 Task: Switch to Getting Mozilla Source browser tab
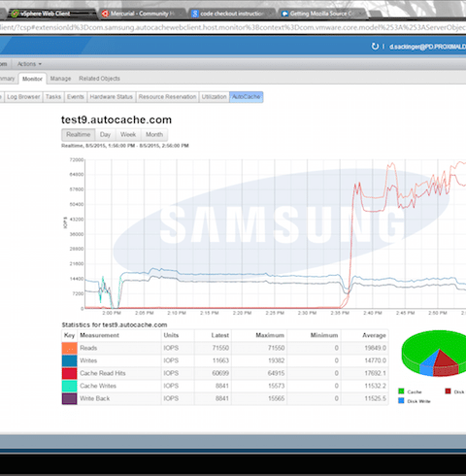[321, 14]
